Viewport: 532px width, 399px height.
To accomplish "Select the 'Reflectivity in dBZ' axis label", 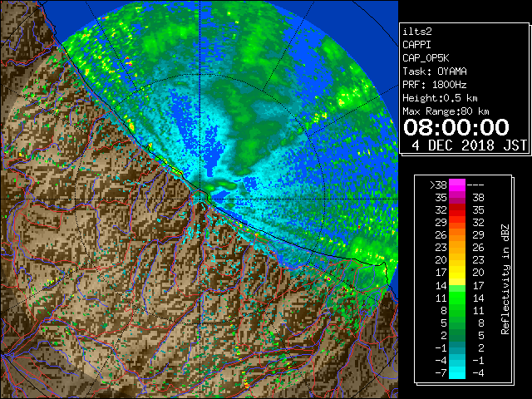I will pyautogui.click(x=505, y=279).
